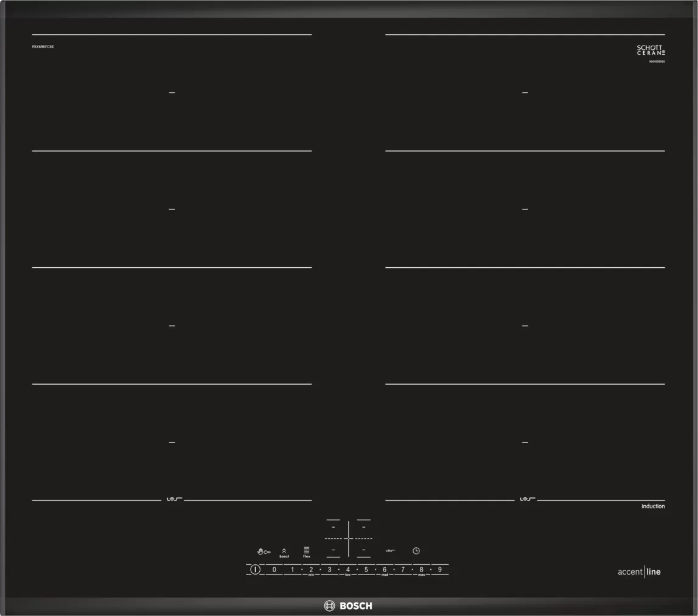Tap the main power on/off symbol
Viewport: 698px width, 616px height.
tap(255, 569)
